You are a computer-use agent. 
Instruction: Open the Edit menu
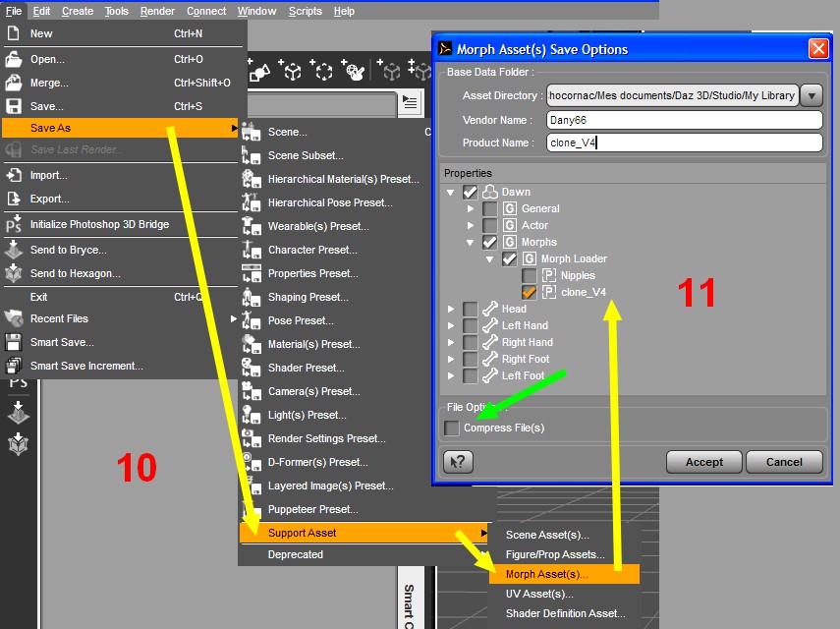point(41,11)
